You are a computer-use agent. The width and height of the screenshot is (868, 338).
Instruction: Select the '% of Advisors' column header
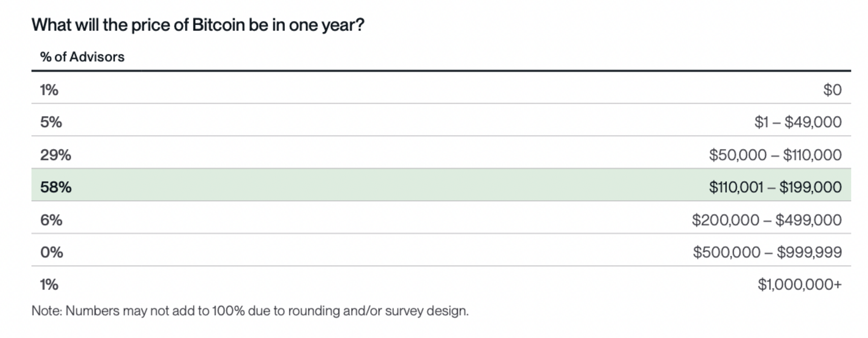[82, 57]
